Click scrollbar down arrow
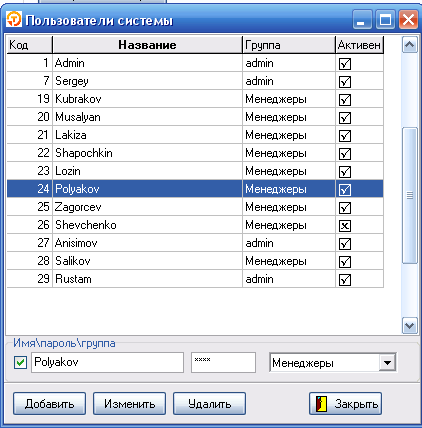 point(410,325)
